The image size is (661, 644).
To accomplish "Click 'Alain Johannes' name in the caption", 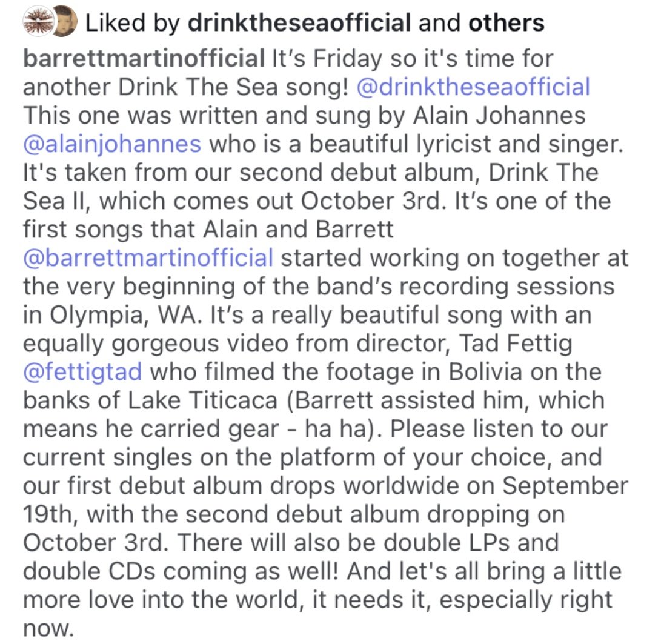I will point(499,115).
